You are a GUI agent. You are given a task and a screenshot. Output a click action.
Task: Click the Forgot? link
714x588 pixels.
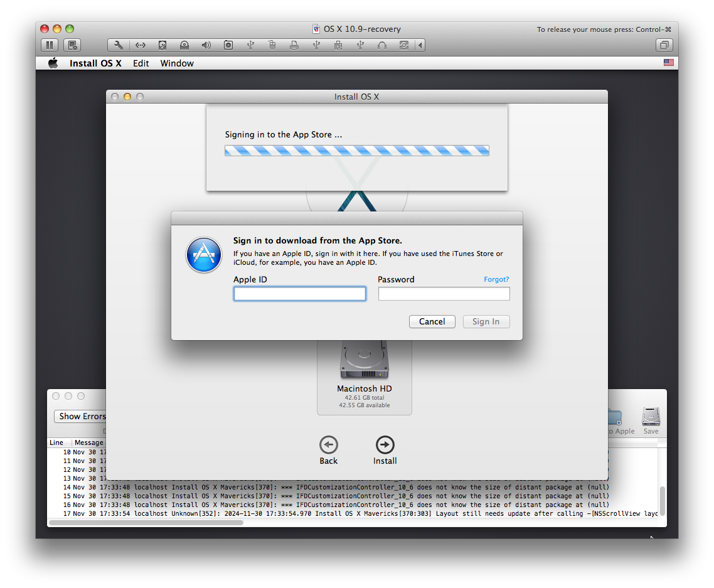point(496,279)
